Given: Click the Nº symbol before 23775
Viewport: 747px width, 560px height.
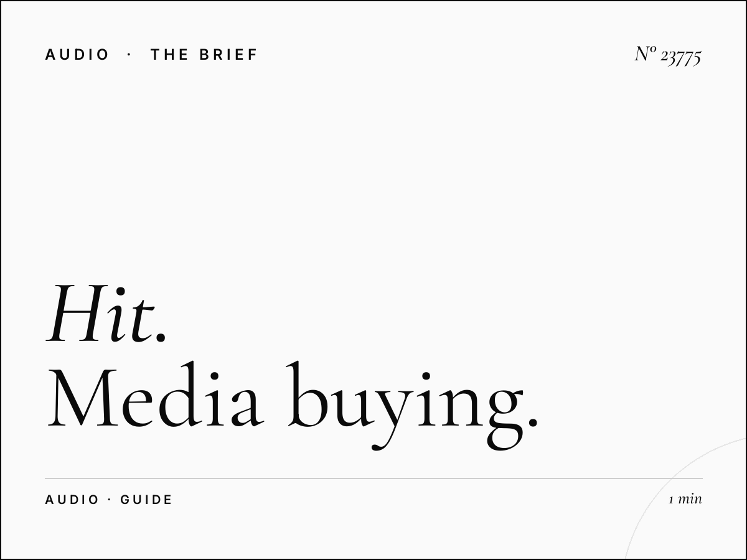Looking at the screenshot, I should pos(646,54).
